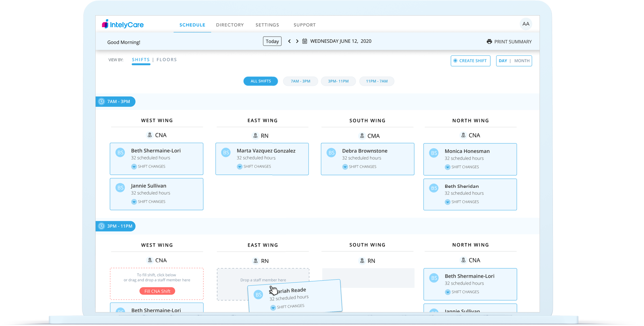Expand Shift Changes for Debra Brownstone
This screenshot has width=644, height=326.
(x=345, y=167)
